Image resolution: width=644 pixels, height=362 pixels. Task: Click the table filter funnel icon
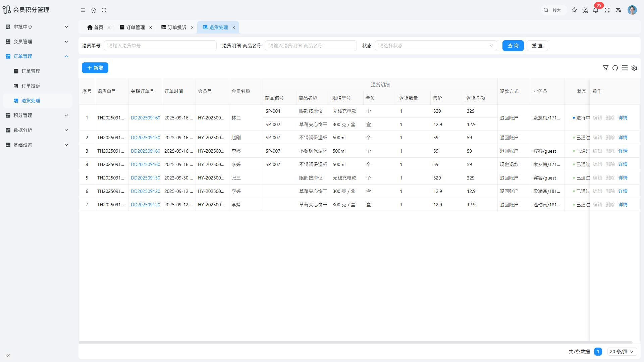coord(606,68)
